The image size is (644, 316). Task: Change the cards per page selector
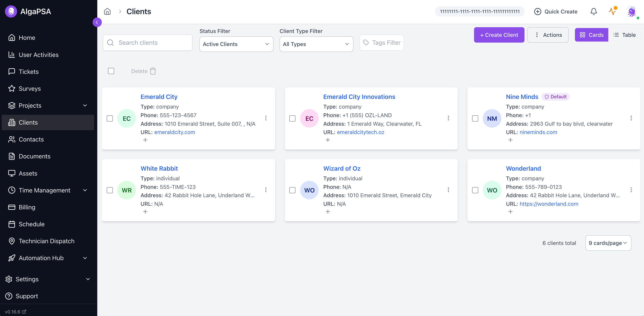[x=608, y=243]
